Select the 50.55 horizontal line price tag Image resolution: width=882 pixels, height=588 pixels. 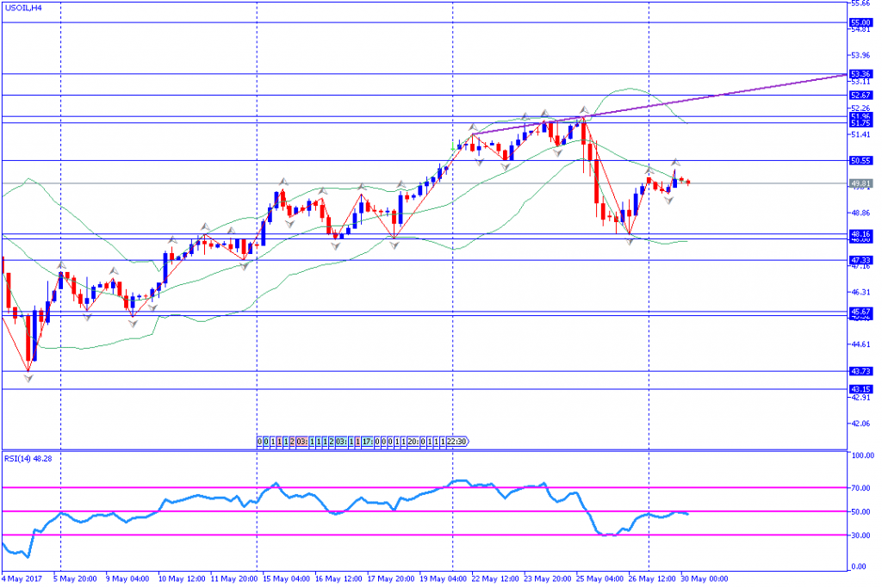860,160
